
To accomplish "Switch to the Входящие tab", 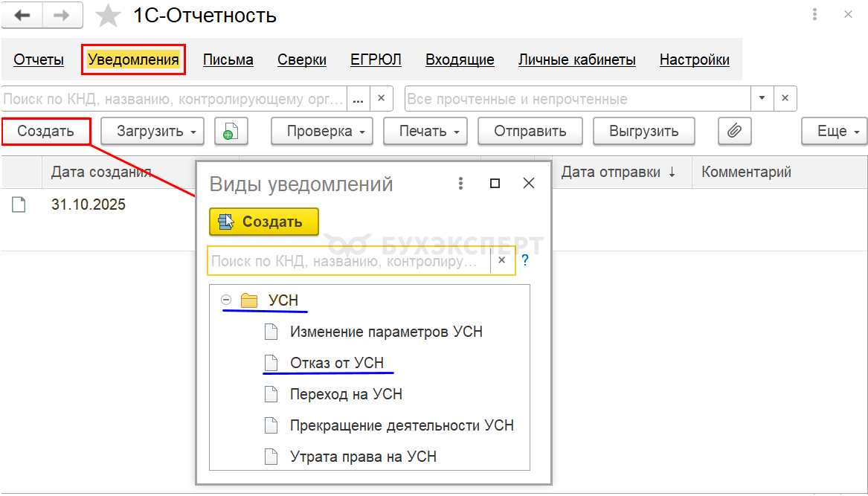I will [x=460, y=59].
